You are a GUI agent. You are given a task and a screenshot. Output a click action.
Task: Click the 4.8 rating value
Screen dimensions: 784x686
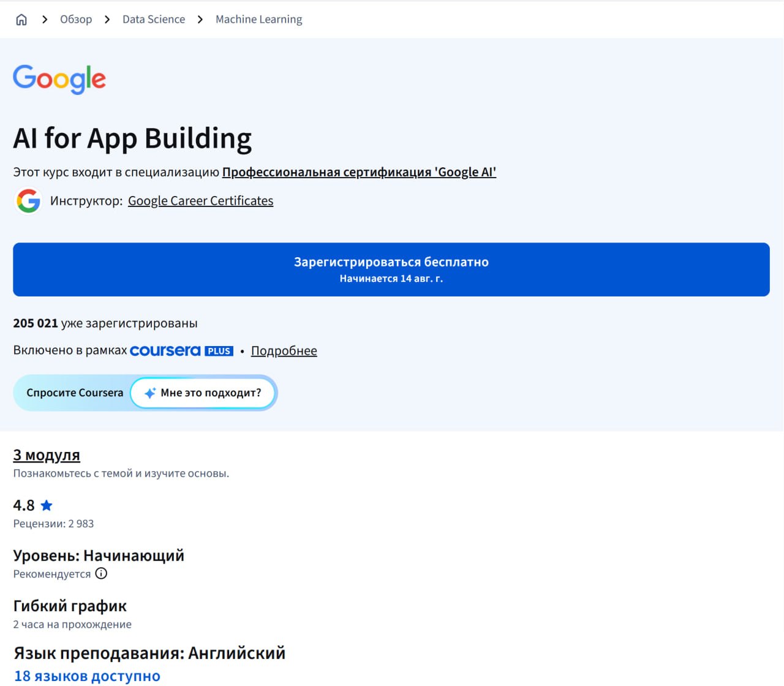[24, 505]
